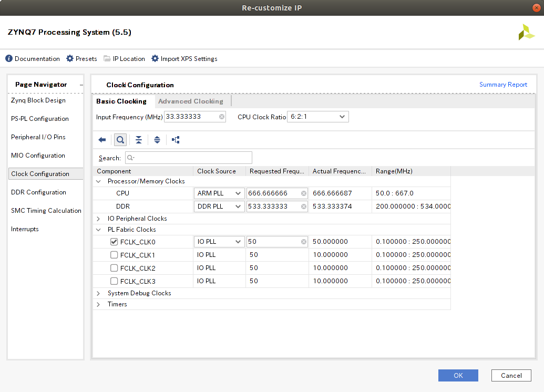Go to the MIO Configuration page
Viewport: 544px width, 392px height.
[x=38, y=156]
